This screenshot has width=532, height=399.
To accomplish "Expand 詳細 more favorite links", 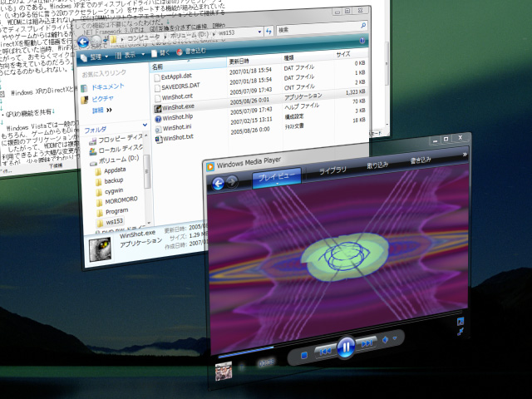I will coord(101,111).
